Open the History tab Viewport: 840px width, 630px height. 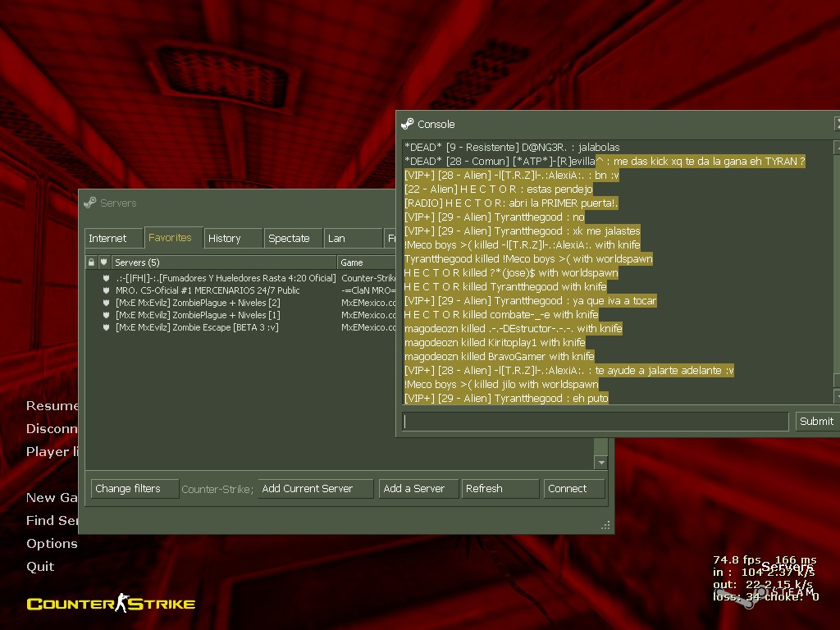[x=233, y=239]
